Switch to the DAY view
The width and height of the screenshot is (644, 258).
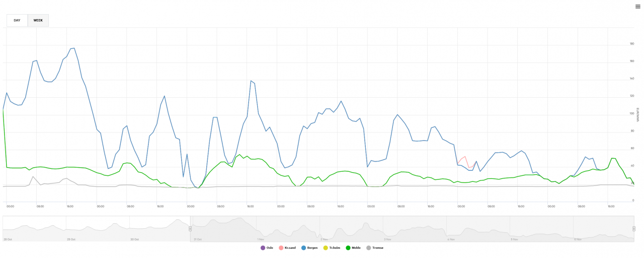(17, 21)
